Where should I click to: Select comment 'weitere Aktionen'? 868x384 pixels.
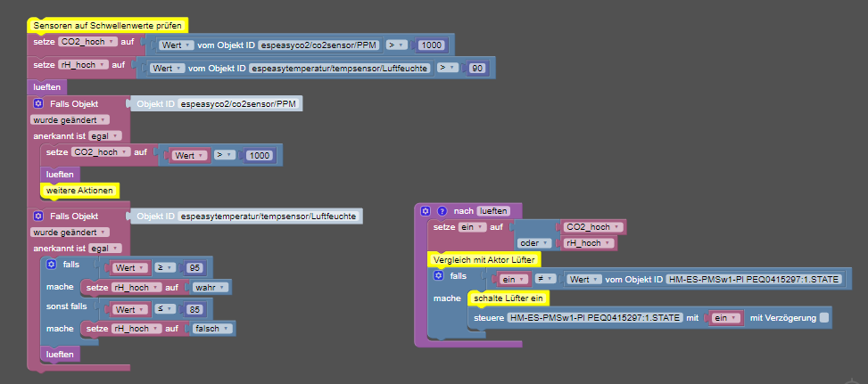tap(80, 191)
